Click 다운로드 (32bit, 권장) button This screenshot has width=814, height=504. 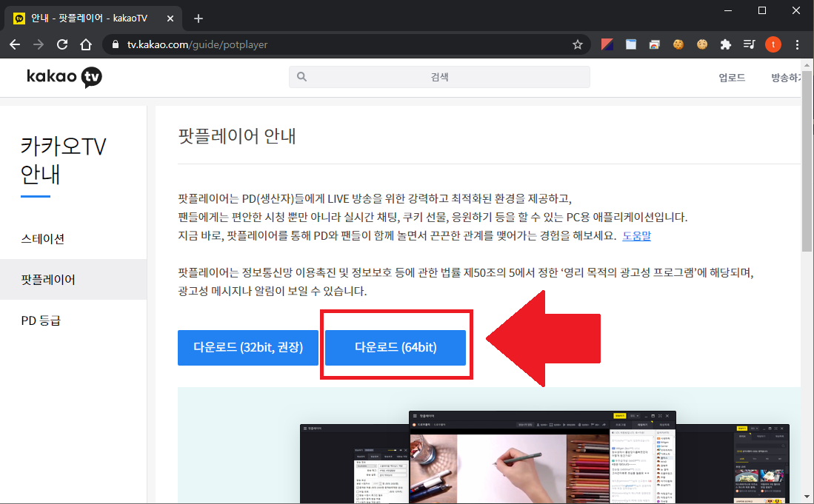coord(248,347)
